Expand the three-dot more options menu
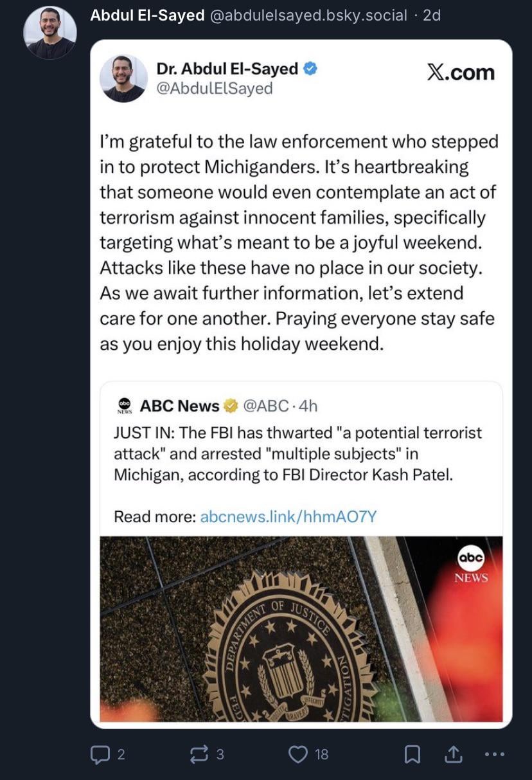Viewport: 532px width, 780px height. (495, 754)
